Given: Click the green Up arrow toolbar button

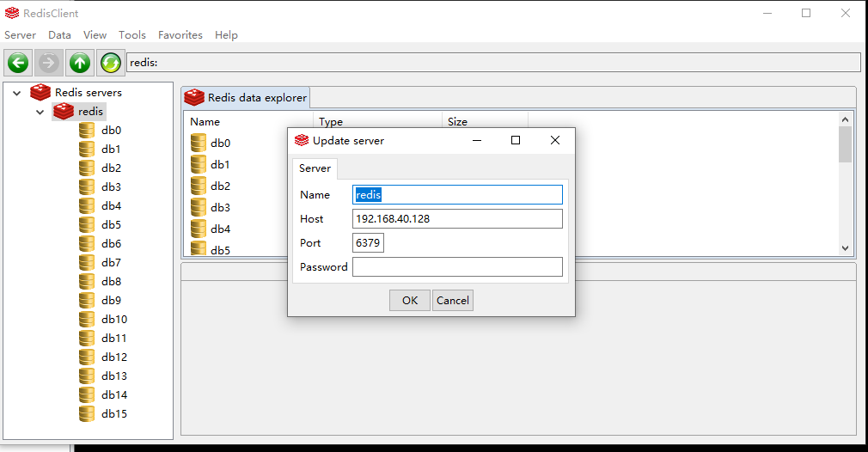Looking at the screenshot, I should click(80, 63).
